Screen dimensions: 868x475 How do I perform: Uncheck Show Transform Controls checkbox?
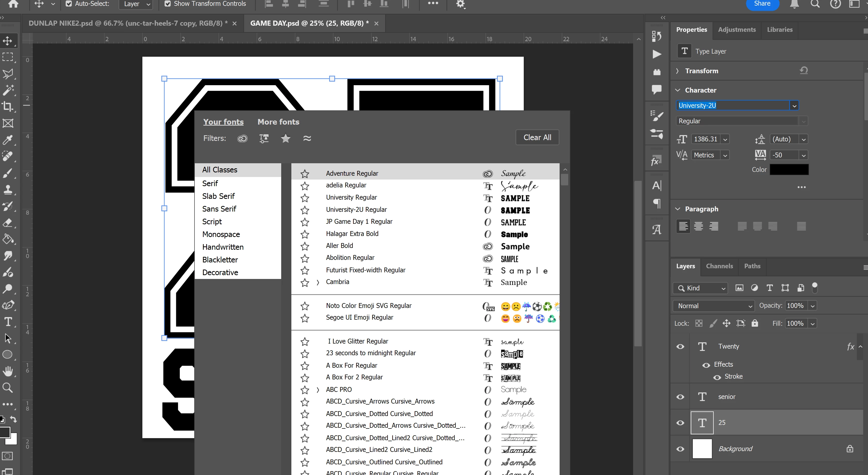[x=168, y=4]
